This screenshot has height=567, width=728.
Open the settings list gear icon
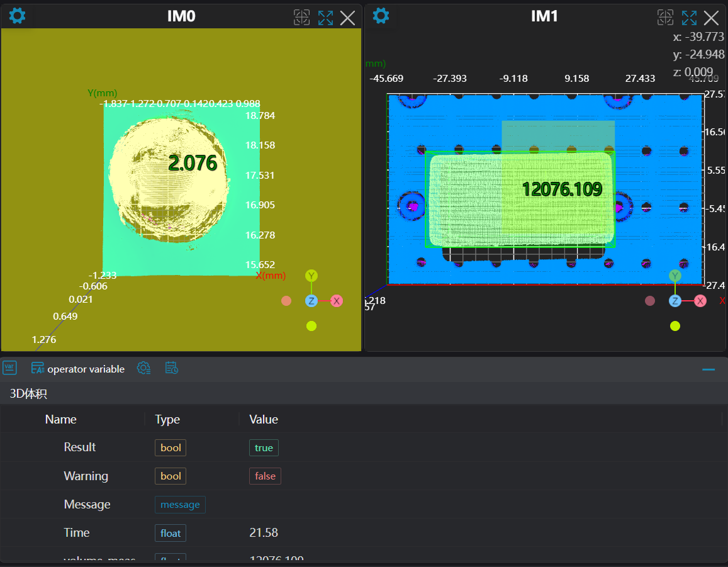pos(143,368)
